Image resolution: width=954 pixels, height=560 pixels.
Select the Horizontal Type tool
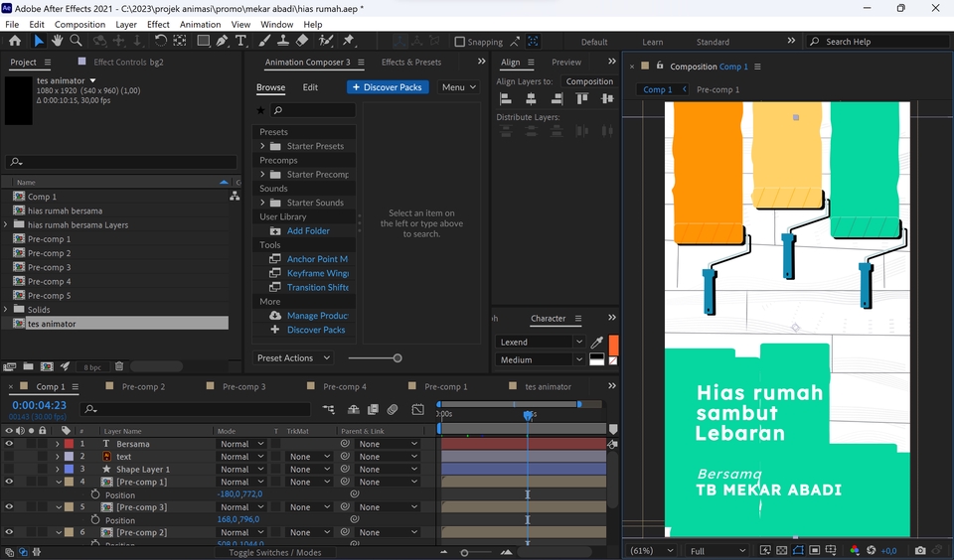(x=240, y=41)
